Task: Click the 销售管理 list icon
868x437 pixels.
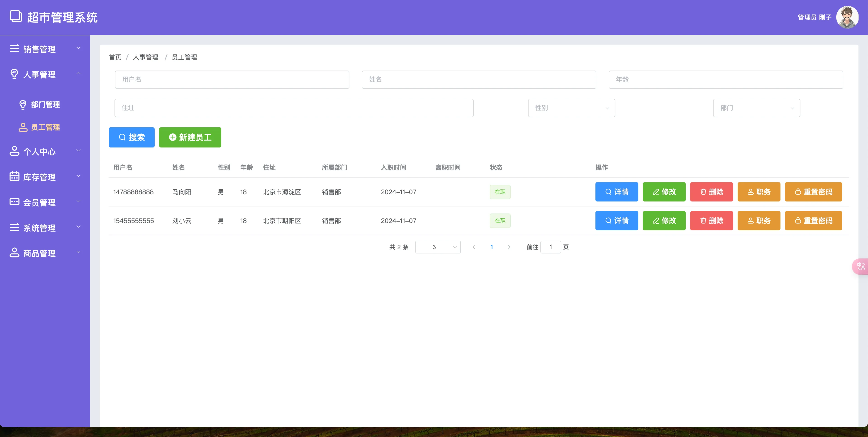Action: coord(14,49)
